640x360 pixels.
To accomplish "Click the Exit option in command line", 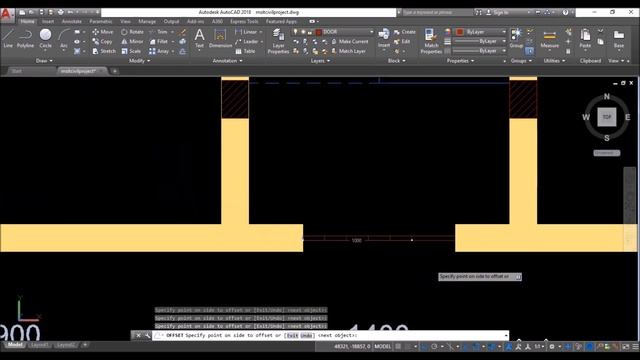I will tap(292, 336).
